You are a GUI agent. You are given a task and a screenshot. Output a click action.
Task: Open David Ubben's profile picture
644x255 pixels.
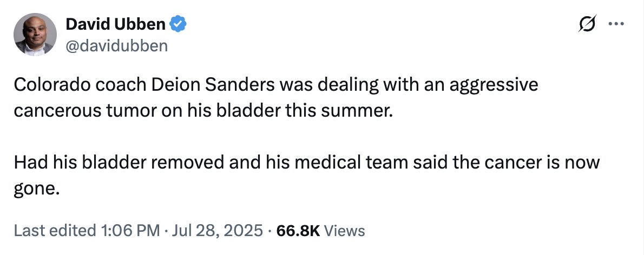(35, 34)
